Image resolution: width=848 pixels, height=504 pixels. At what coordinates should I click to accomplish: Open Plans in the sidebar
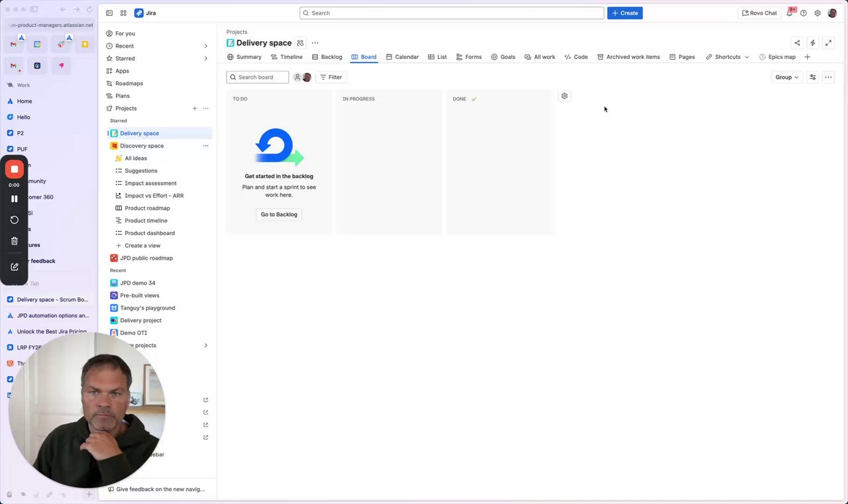tap(123, 96)
